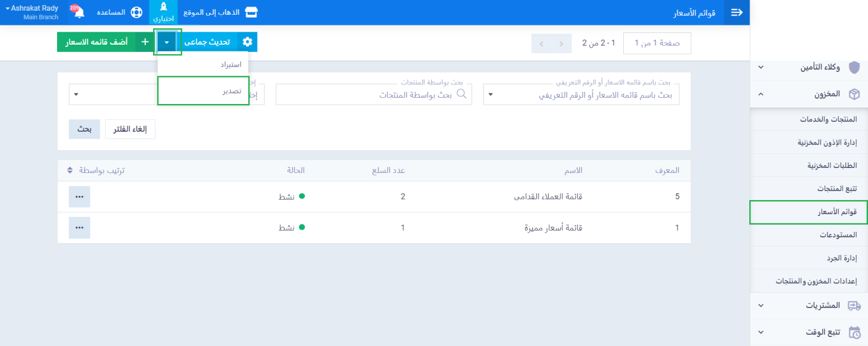Click the bulk update gear icon

(x=247, y=42)
